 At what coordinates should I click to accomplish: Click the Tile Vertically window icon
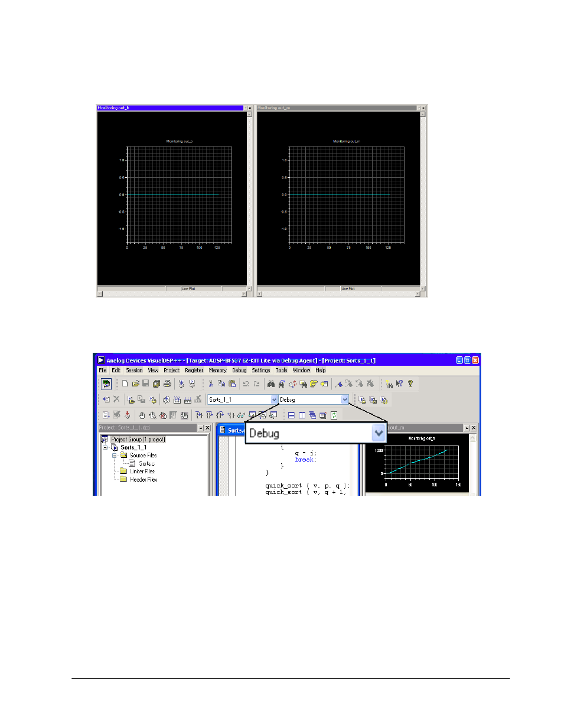[x=302, y=415]
